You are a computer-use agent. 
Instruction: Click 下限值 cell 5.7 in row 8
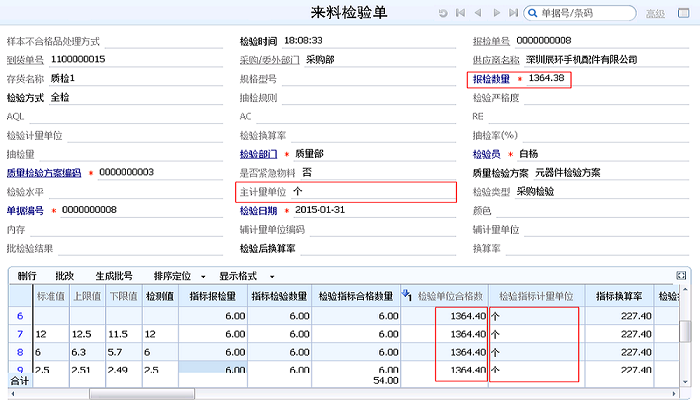tap(124, 352)
